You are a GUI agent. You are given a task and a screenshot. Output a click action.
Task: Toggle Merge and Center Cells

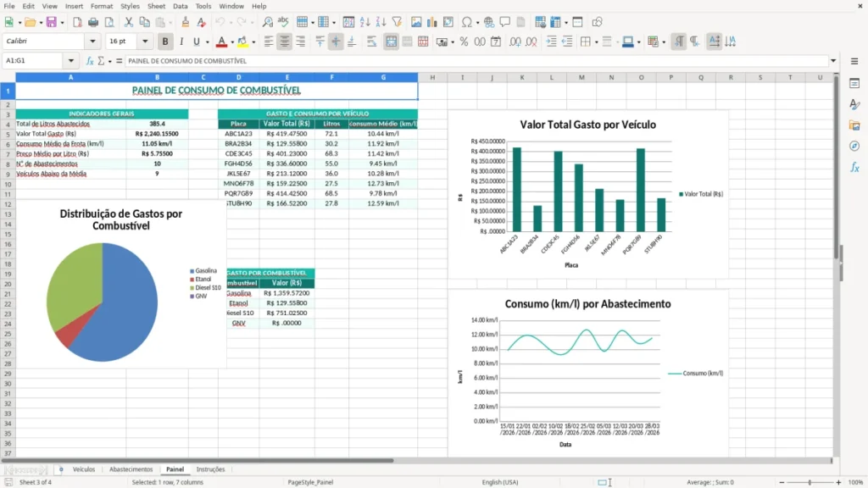point(391,42)
